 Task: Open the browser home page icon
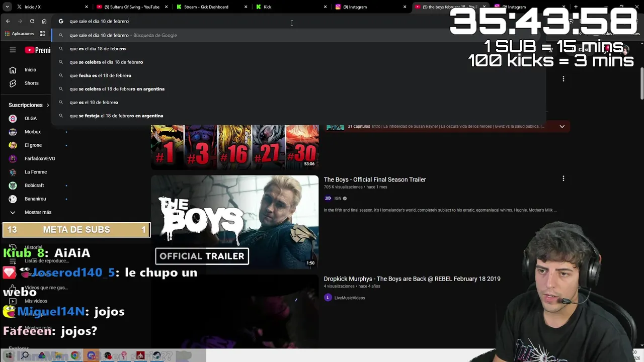(x=44, y=21)
